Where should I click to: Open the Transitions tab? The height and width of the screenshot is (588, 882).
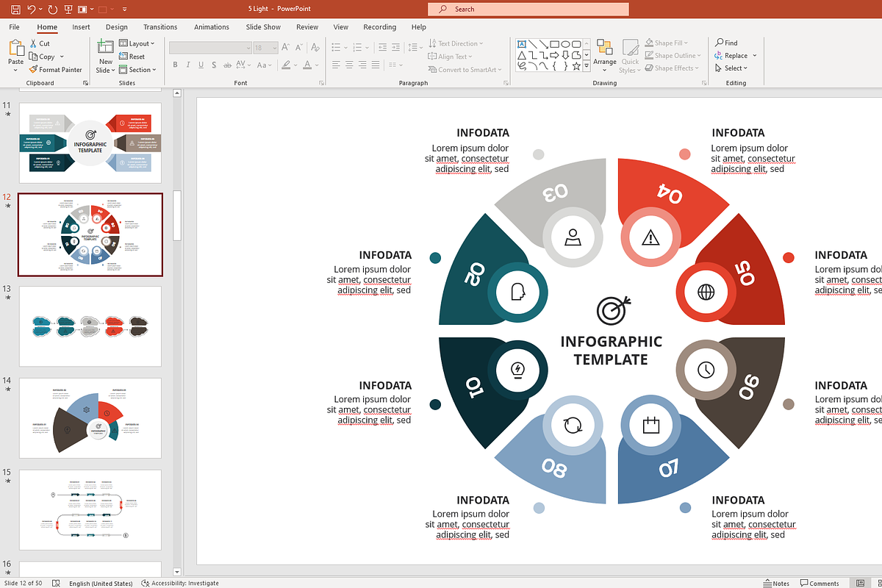pyautogui.click(x=160, y=27)
